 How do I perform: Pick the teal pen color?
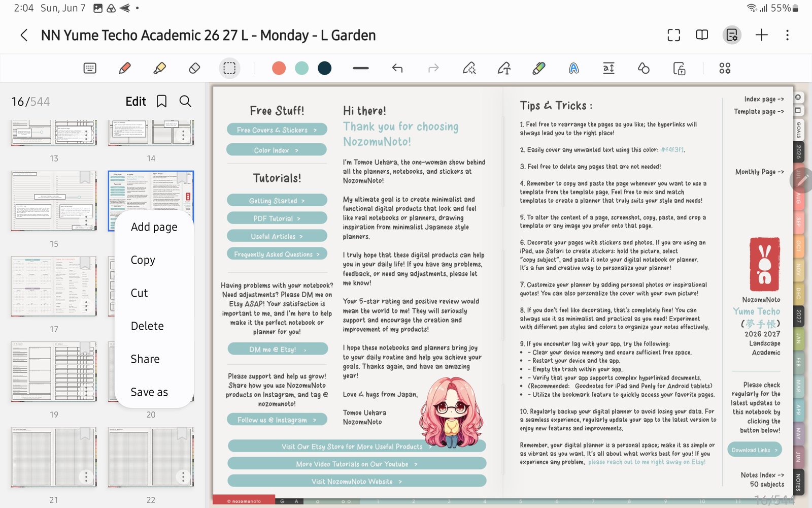point(302,68)
